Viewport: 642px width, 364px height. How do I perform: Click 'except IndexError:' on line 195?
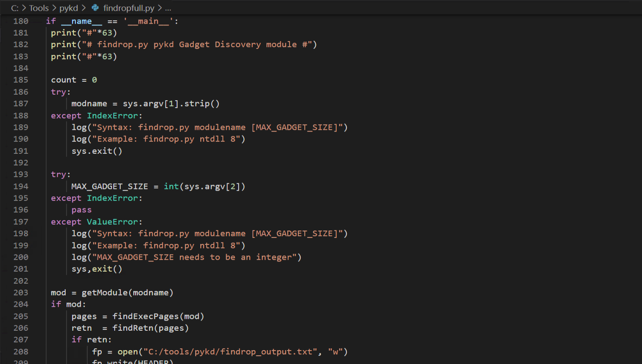(x=97, y=198)
